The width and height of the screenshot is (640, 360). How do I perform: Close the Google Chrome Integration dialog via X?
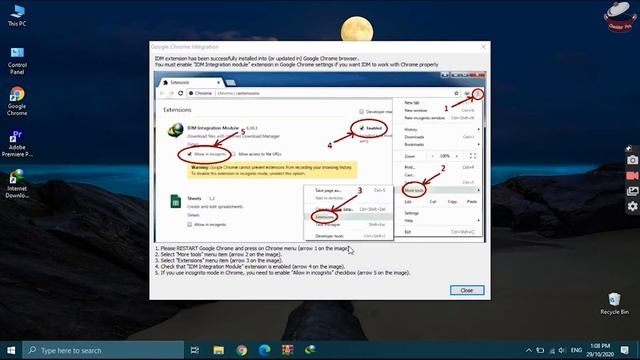pos(483,47)
